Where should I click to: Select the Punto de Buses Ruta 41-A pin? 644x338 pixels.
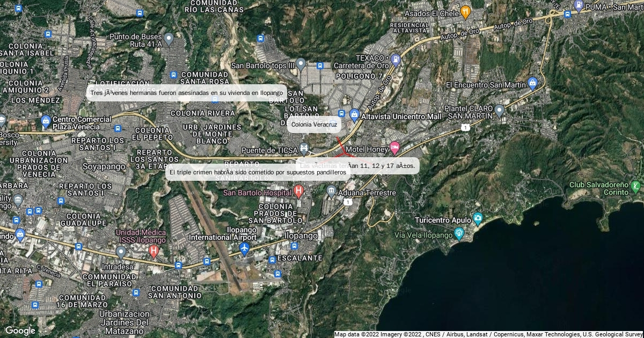pyautogui.click(x=169, y=39)
